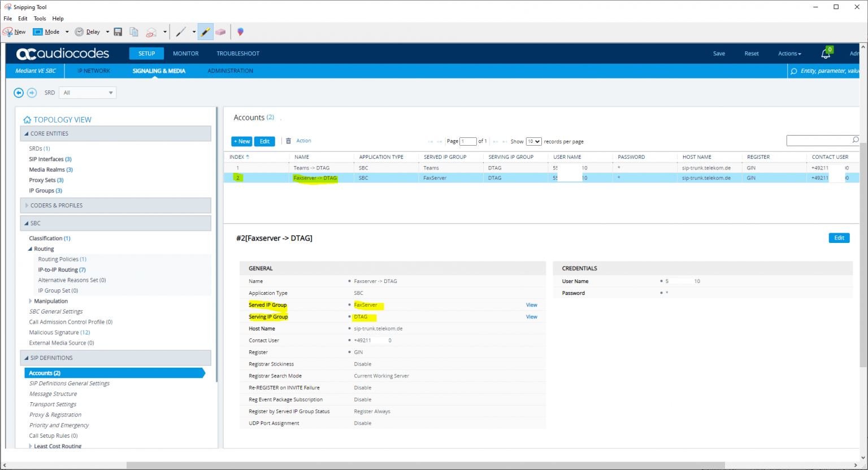Screen dimensions: 868x470
Task: Select the Eraser tool
Action: 220,32
